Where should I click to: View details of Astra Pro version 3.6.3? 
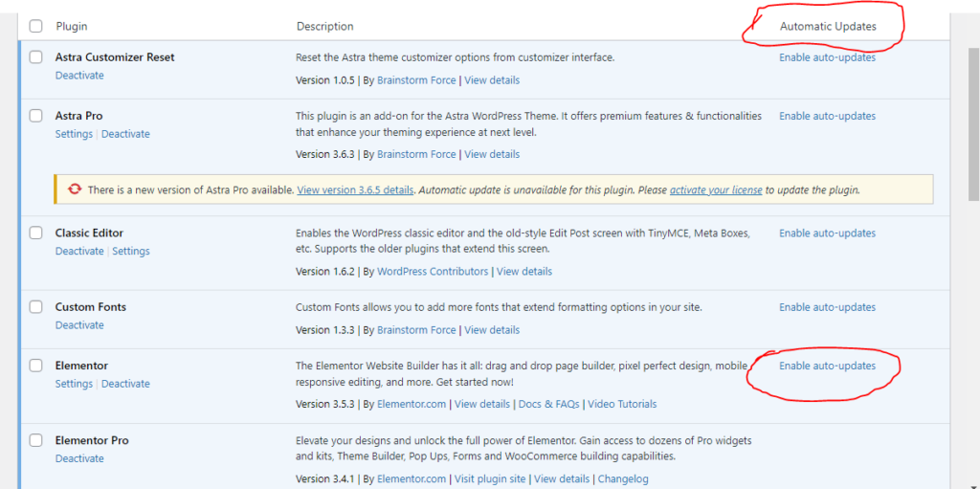tap(492, 154)
